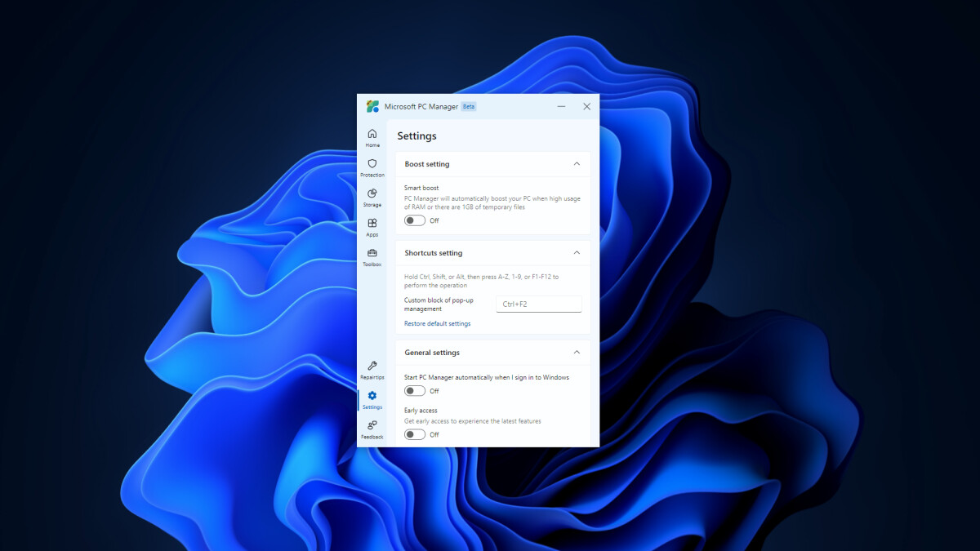Collapse the General settings section
This screenshot has width=980, height=551.
click(x=576, y=352)
